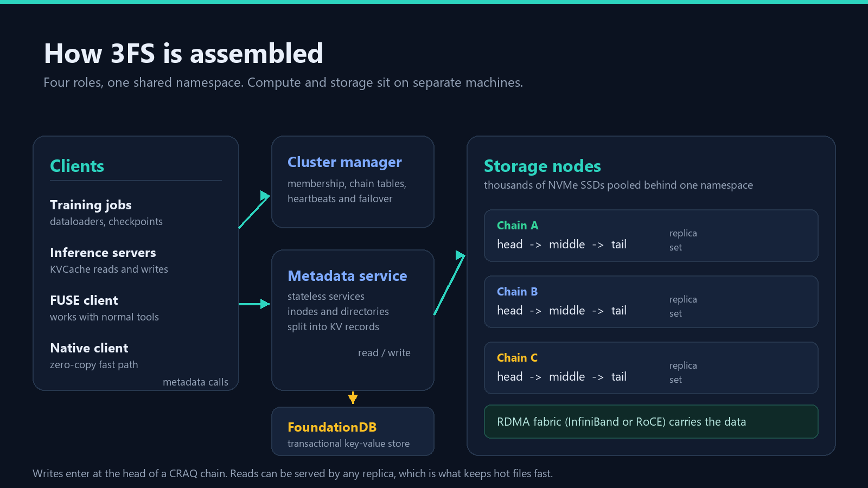This screenshot has width=868, height=488.
Task: Click "replica set" in the Chain B card
Action: pos(683,306)
